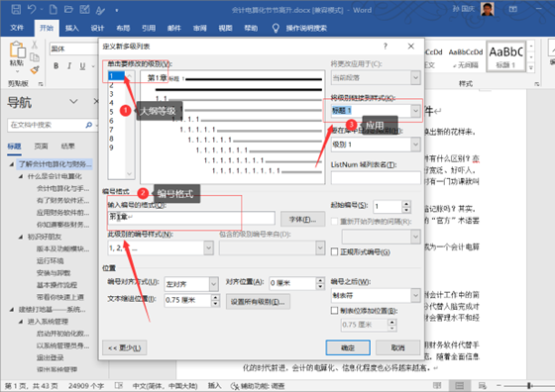Expand the styles gallery more arrow
Screen dimensions: 555x392
coord(530,67)
